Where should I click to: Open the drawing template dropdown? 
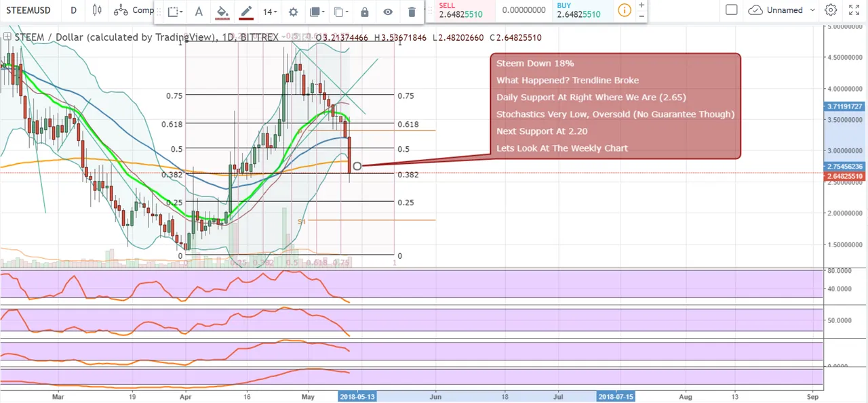tap(176, 12)
